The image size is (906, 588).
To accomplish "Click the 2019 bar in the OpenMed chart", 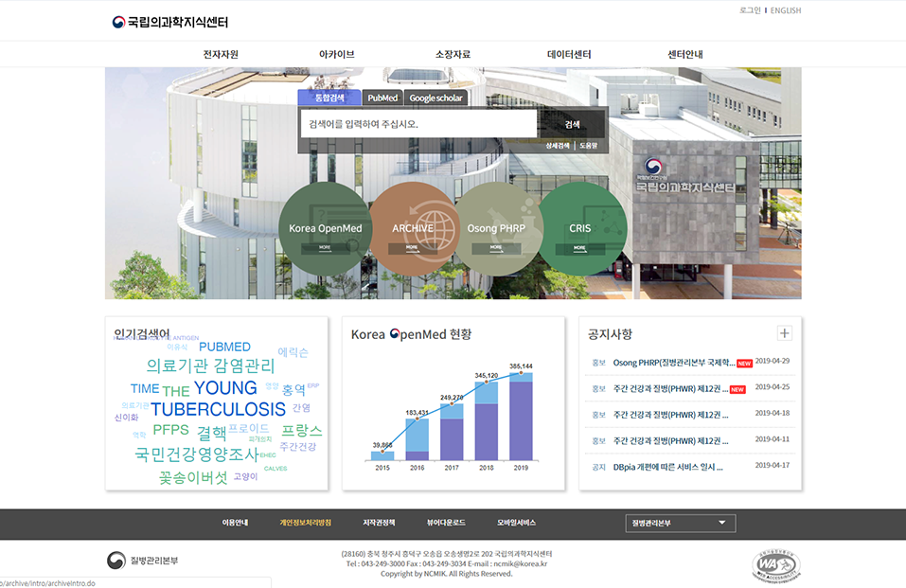I will click(x=522, y=417).
